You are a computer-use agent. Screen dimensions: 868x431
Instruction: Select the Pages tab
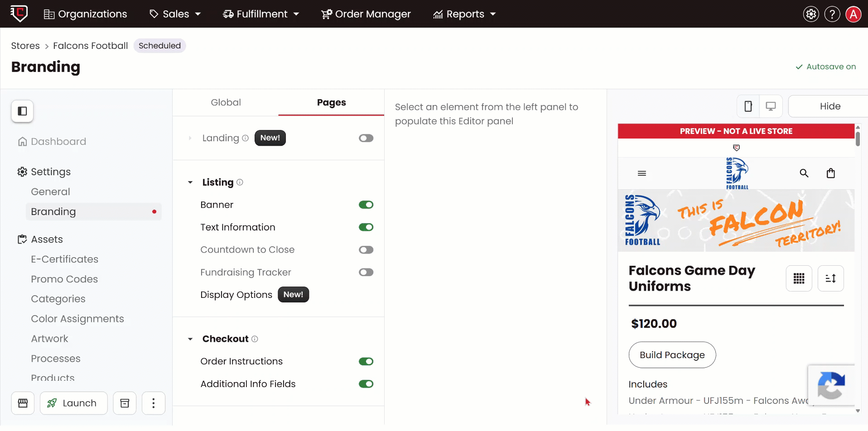pyautogui.click(x=331, y=102)
